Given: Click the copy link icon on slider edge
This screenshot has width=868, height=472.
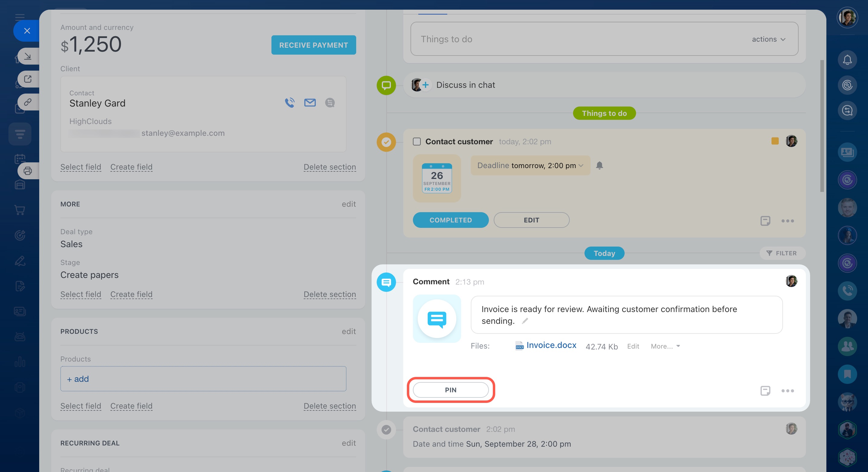Looking at the screenshot, I should (28, 102).
